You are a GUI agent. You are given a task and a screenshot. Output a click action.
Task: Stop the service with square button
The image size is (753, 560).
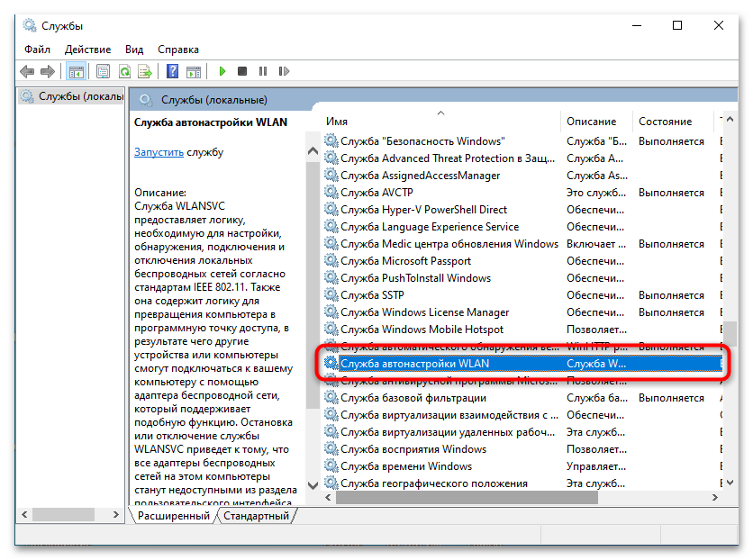(x=242, y=71)
